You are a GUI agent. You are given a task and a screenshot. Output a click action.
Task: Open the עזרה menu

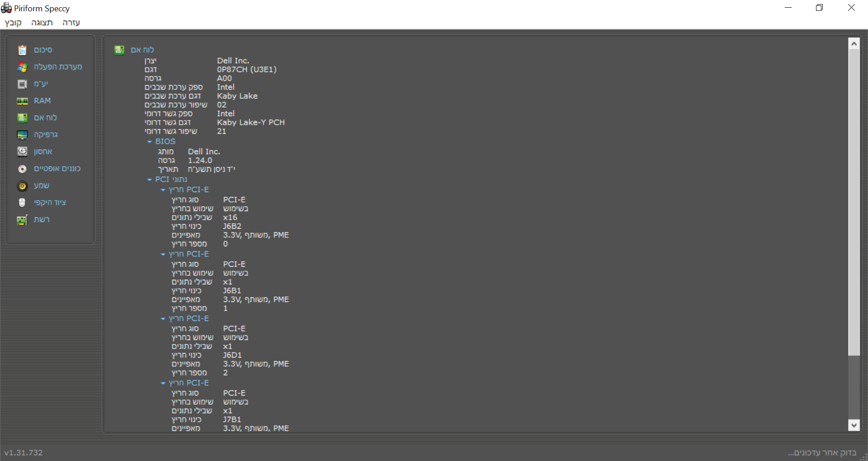pos(71,23)
